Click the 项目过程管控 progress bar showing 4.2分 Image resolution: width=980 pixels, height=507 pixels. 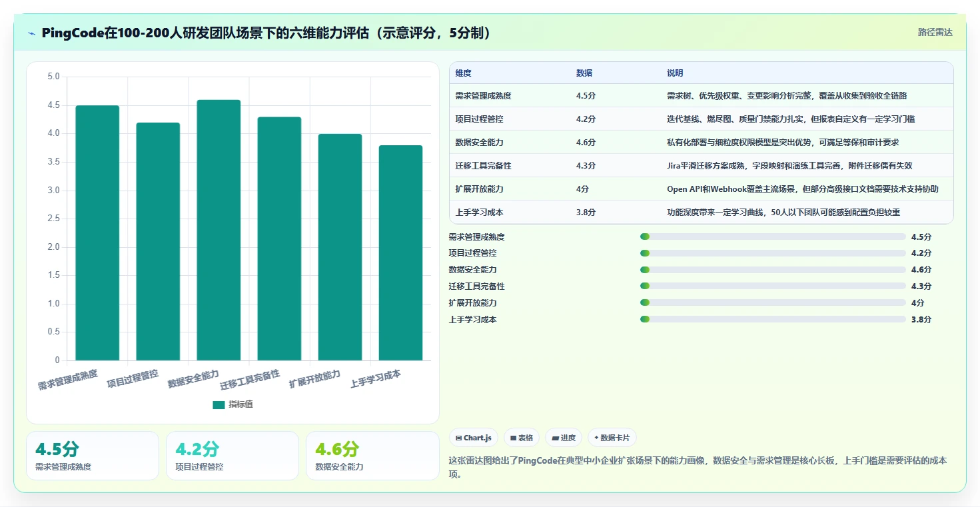pyautogui.click(x=773, y=253)
